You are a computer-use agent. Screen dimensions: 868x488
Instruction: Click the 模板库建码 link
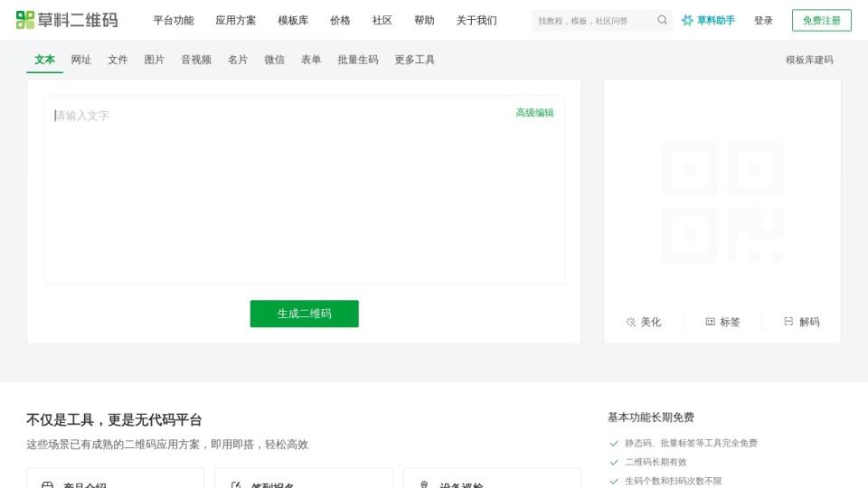point(809,60)
